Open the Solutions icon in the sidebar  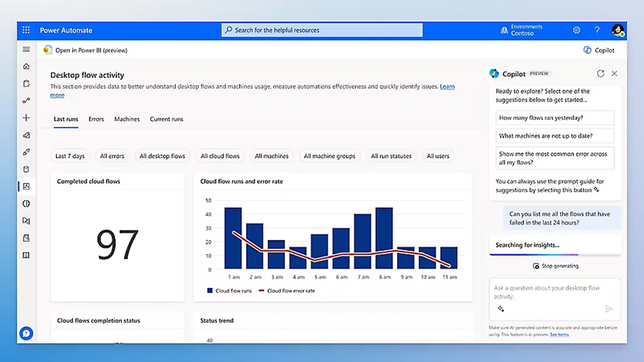(x=26, y=238)
